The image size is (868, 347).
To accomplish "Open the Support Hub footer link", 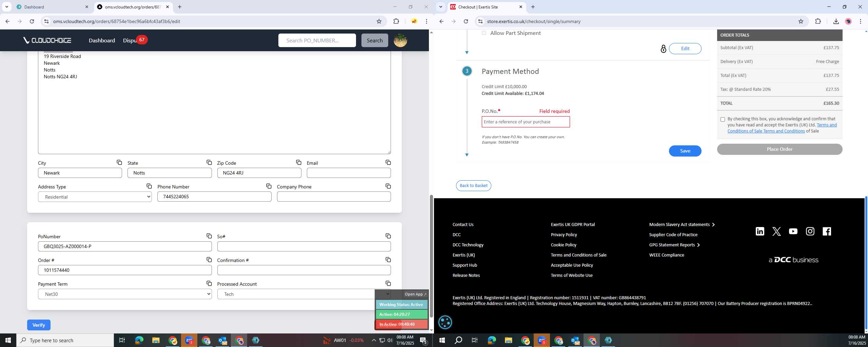I will click(465, 265).
